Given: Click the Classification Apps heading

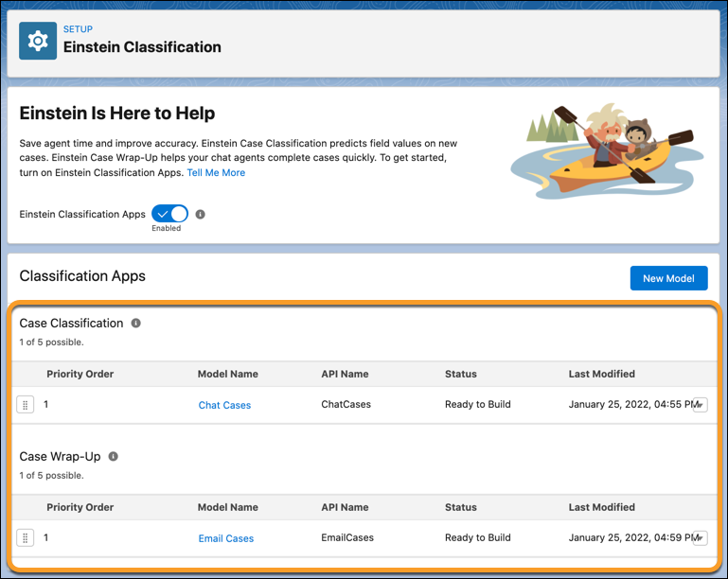Looking at the screenshot, I should coord(82,276).
